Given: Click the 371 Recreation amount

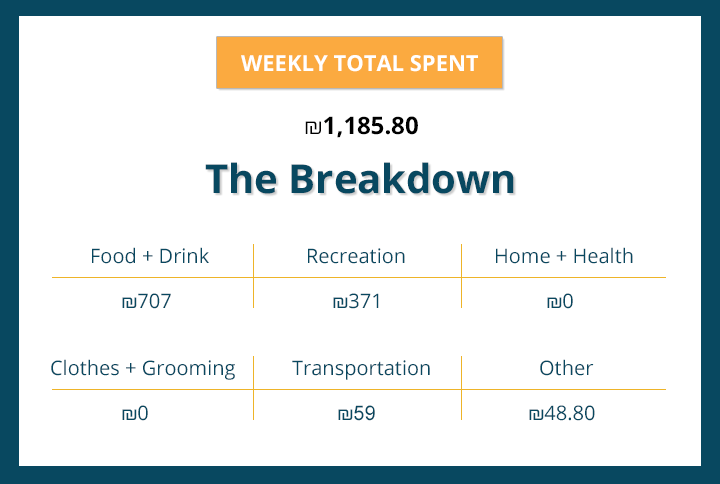Looking at the screenshot, I should [363, 301].
